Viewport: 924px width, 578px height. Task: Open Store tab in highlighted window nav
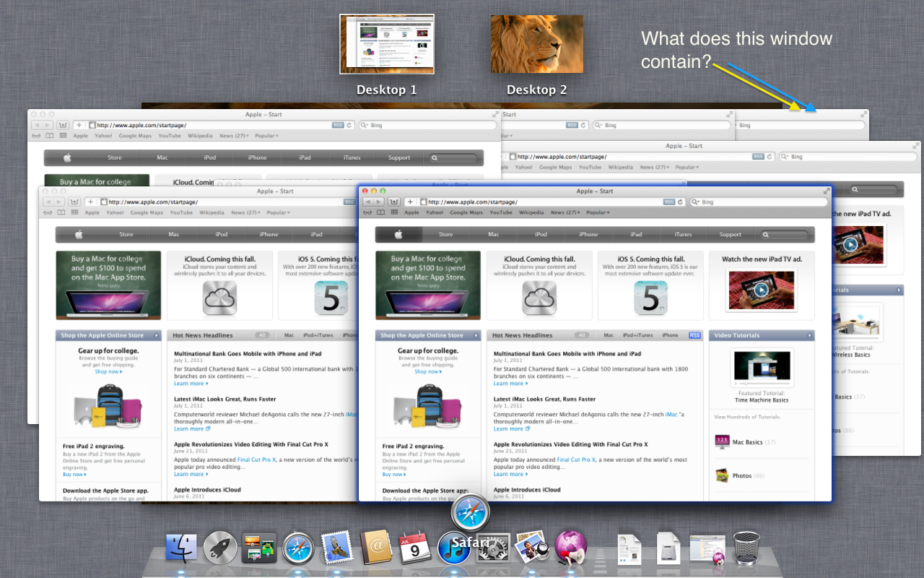point(446,234)
